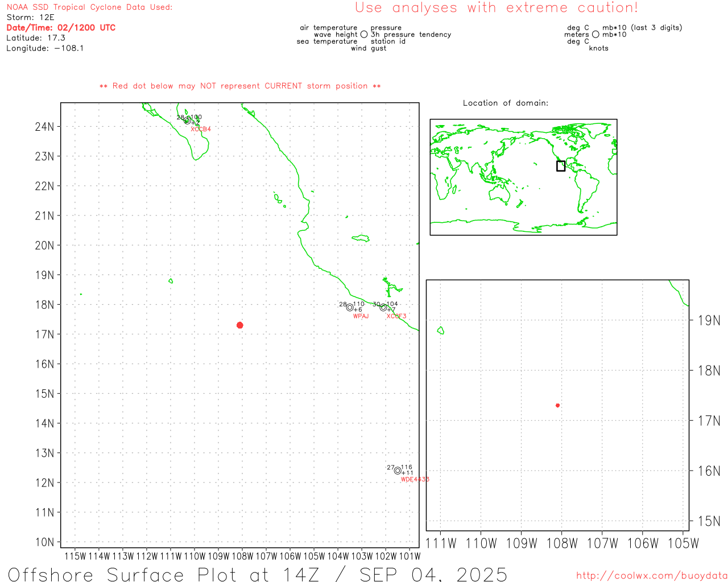
Task: Click the 'wind gust' legend label
Action: [369, 48]
